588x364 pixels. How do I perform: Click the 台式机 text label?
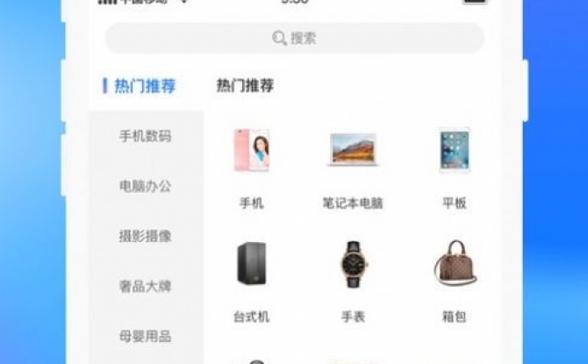[252, 318]
